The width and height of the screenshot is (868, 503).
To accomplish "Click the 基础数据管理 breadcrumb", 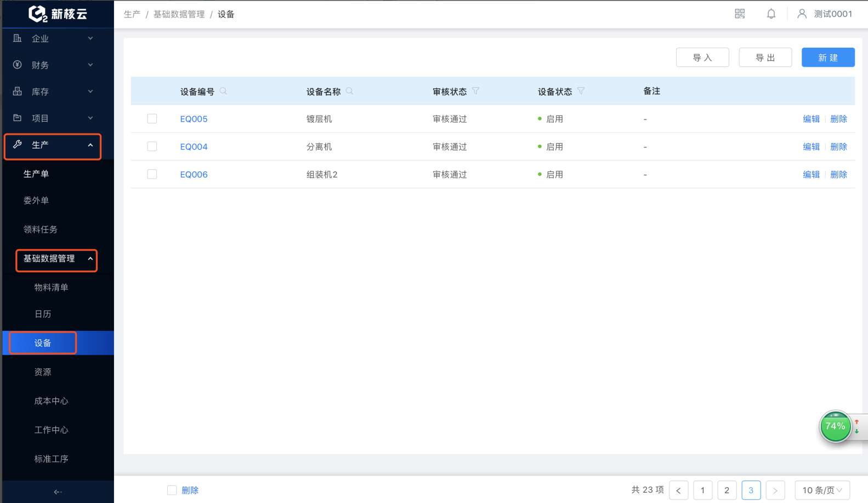I will pos(179,14).
